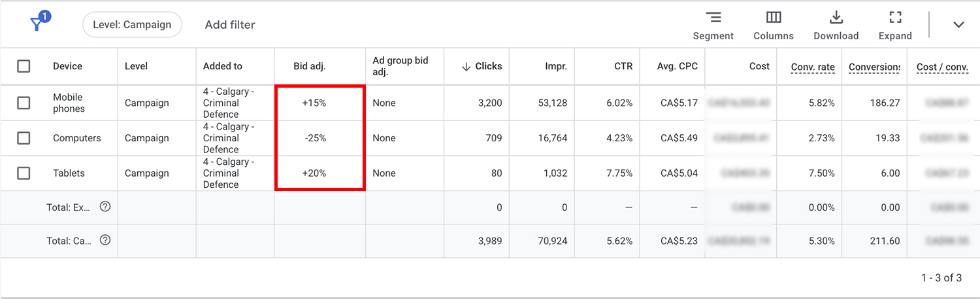Click help icon beside Total: Ex… row
This screenshot has width=980, height=299.
click(x=105, y=207)
